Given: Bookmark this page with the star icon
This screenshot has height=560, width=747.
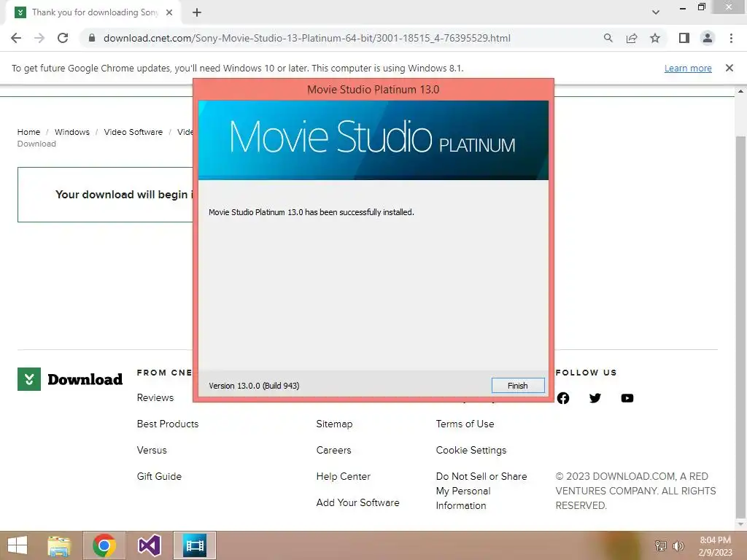Looking at the screenshot, I should (655, 38).
